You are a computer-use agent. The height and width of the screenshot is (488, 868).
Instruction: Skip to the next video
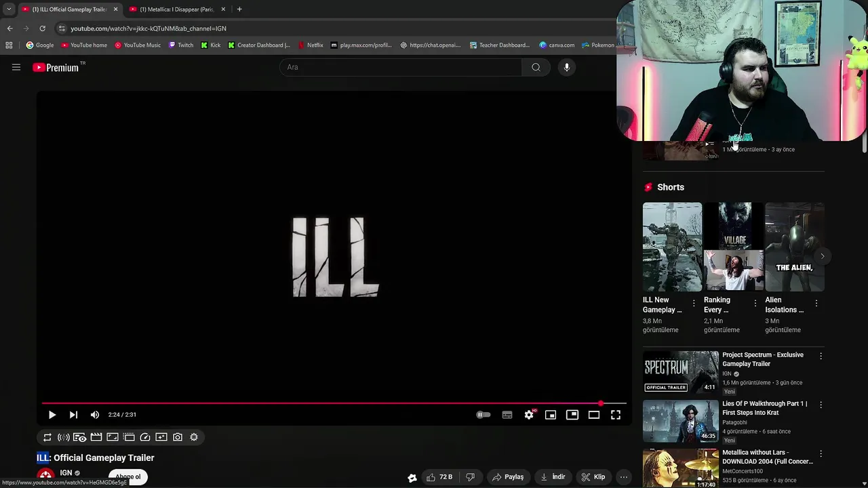73,415
